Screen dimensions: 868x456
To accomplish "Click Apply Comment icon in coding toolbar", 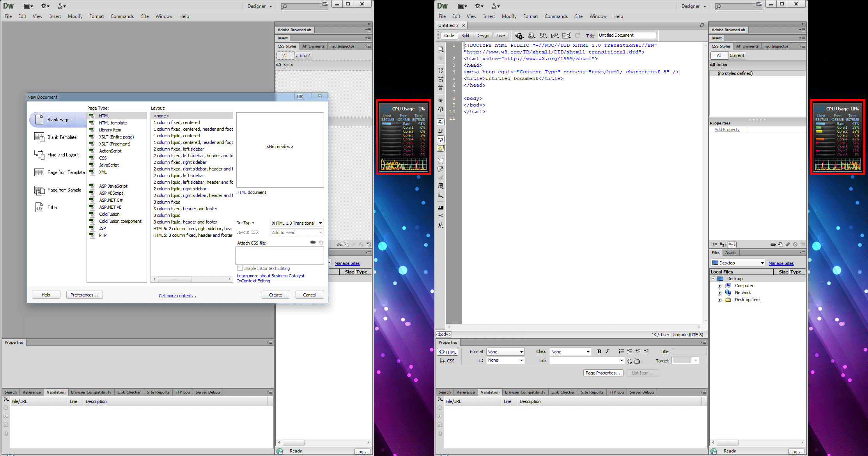I will [x=441, y=161].
